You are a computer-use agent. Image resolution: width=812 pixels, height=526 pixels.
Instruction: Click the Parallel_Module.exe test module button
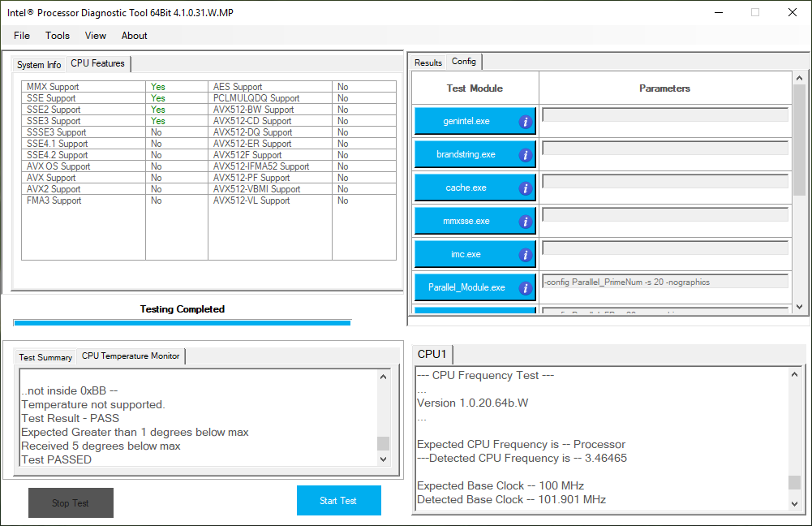tap(475, 287)
